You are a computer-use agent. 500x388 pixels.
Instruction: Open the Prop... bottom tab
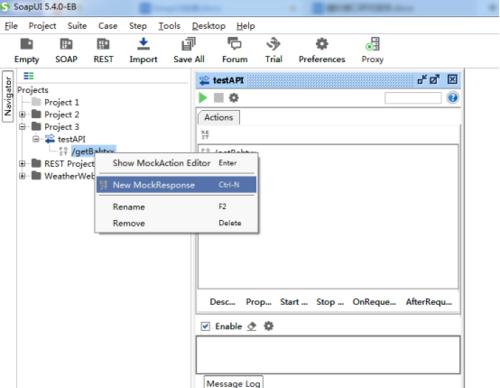tap(259, 302)
